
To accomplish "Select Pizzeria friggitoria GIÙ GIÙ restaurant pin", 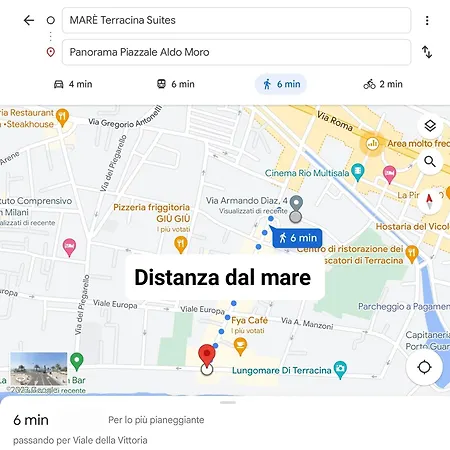I will click(x=181, y=245).
